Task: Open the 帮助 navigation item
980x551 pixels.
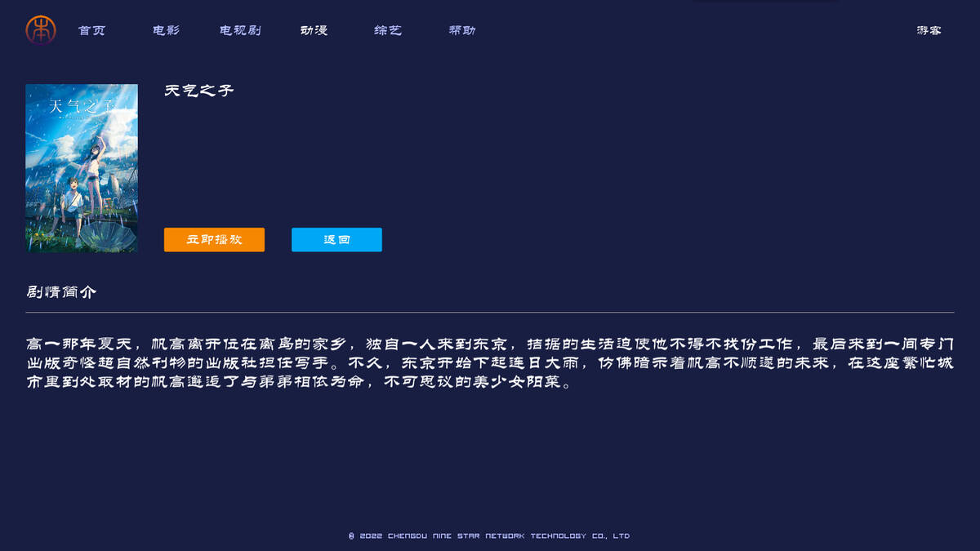Action: click(x=462, y=30)
